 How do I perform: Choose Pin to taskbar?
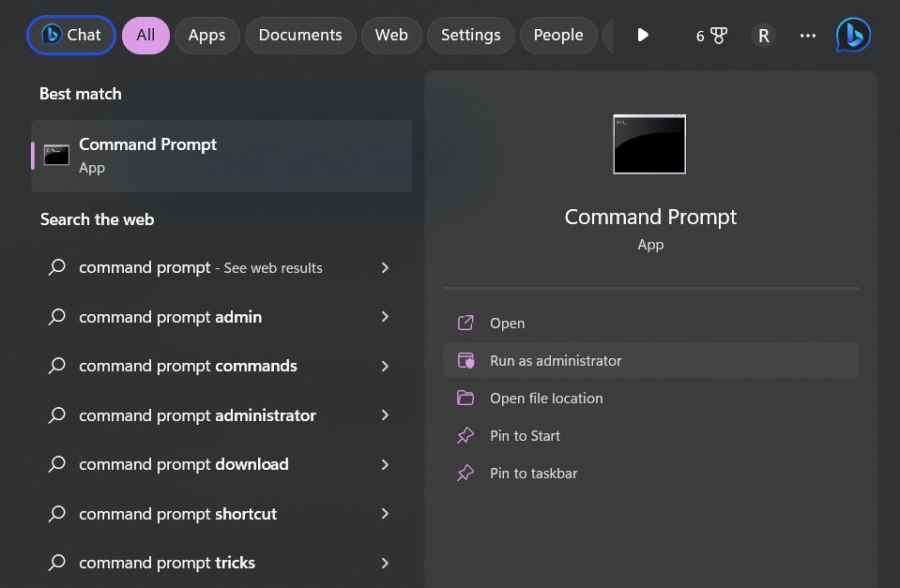(650, 474)
